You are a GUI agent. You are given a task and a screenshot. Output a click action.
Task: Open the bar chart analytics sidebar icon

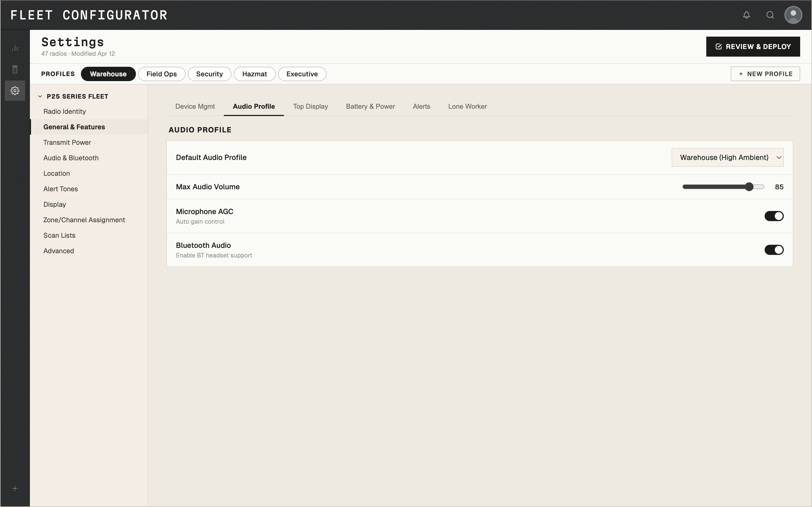point(15,48)
